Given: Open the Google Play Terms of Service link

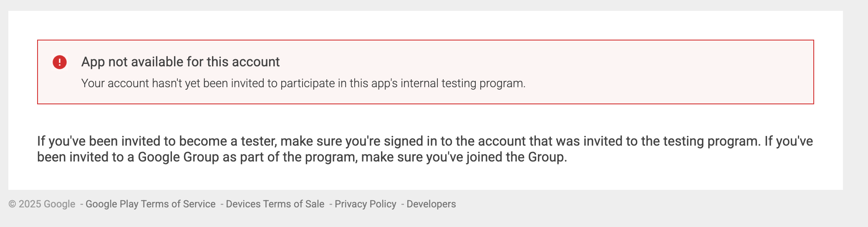Looking at the screenshot, I should [150, 204].
